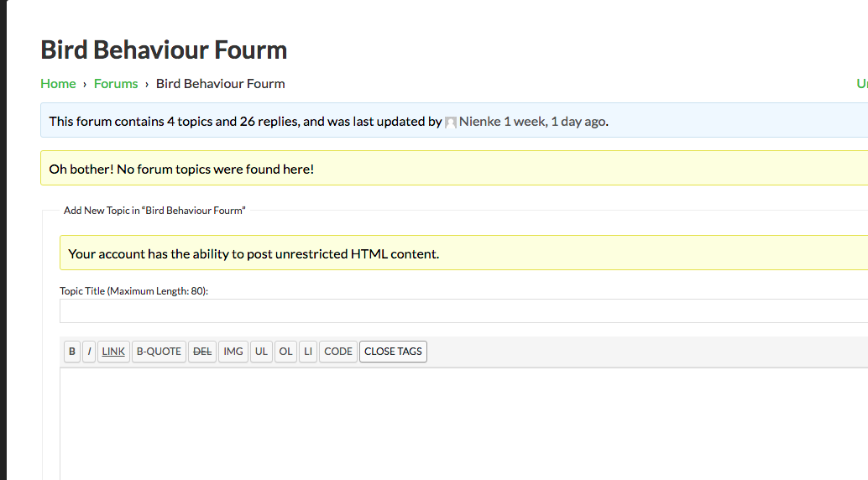This screenshot has width=868, height=480.
Task: Focus the Topic Title input field
Action: coord(462,311)
